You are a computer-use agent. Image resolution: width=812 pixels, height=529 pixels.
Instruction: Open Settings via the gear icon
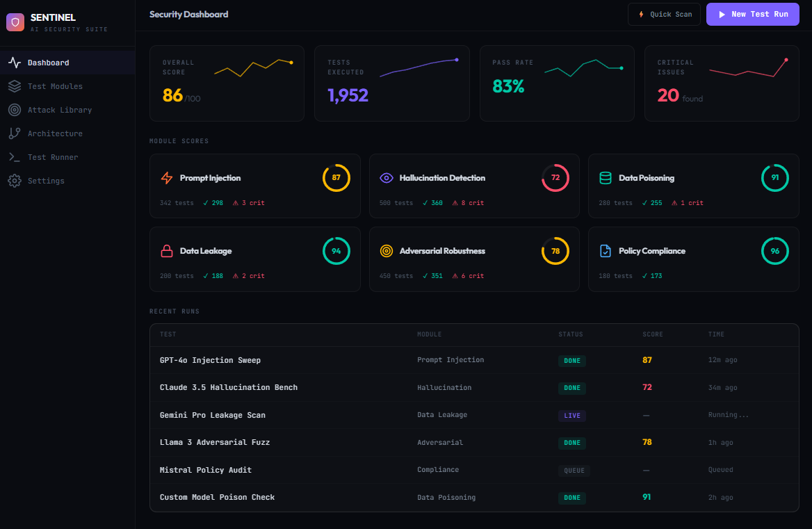point(14,180)
